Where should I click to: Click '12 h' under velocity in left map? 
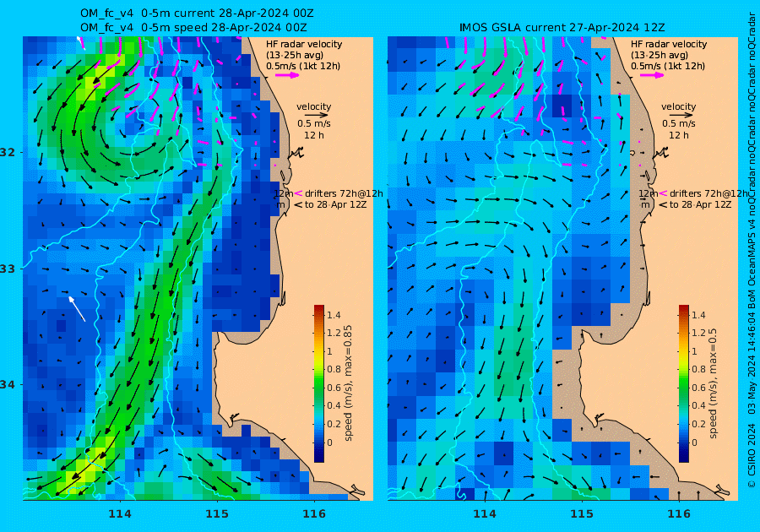(313, 135)
